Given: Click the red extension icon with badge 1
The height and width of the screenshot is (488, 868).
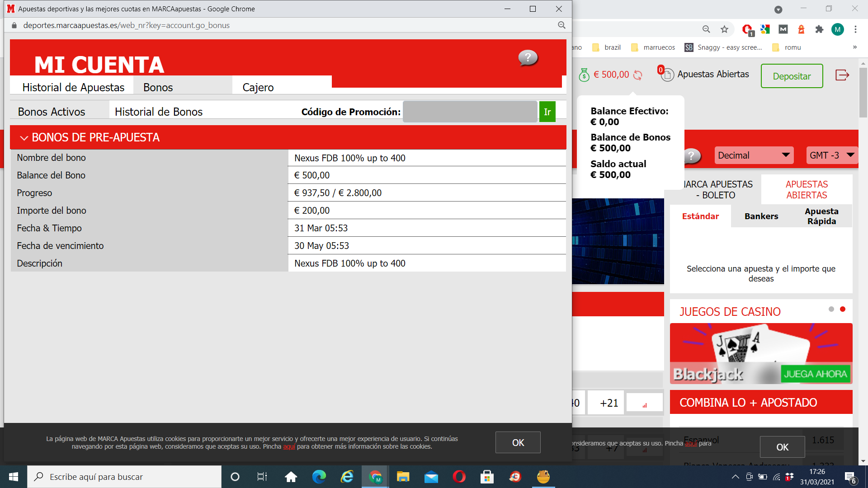Looking at the screenshot, I should tap(747, 30).
